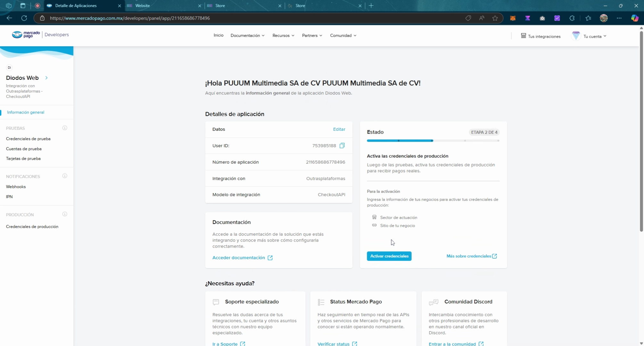Open Credenciales de producción

(32, 227)
